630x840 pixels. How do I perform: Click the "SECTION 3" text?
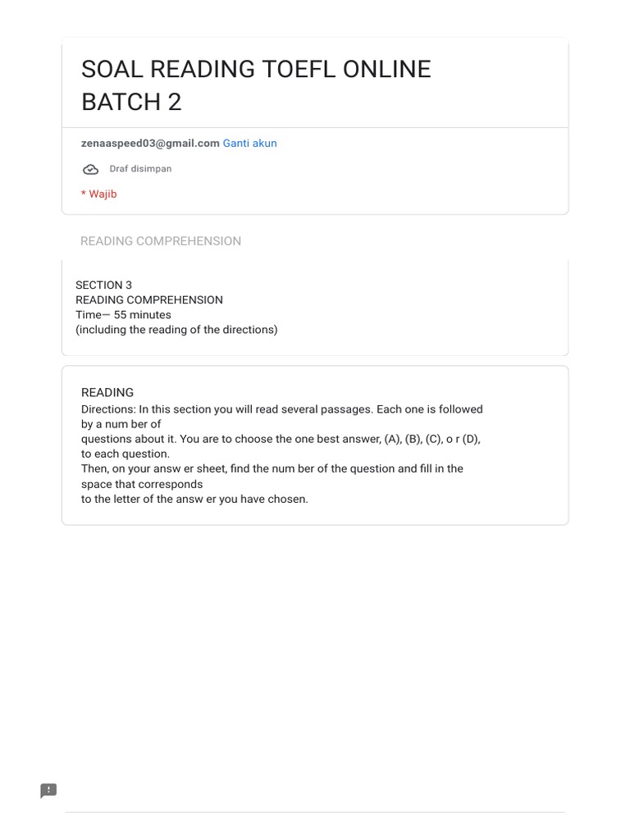point(103,285)
